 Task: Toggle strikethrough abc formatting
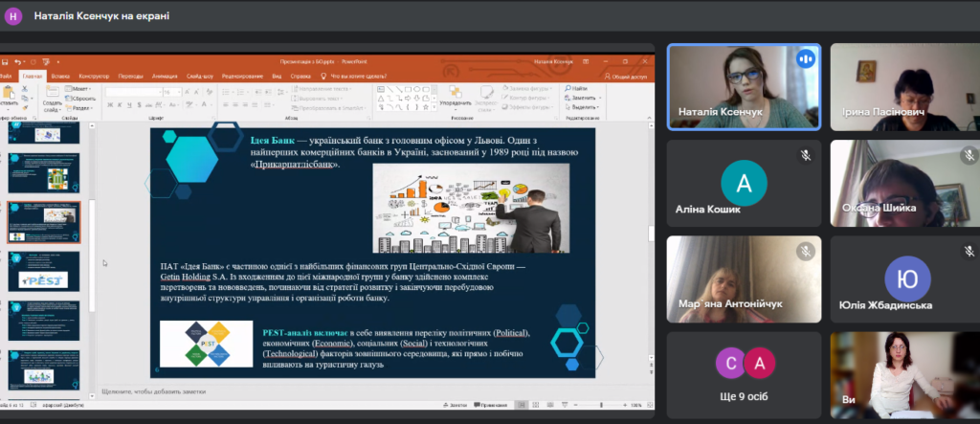(x=148, y=105)
